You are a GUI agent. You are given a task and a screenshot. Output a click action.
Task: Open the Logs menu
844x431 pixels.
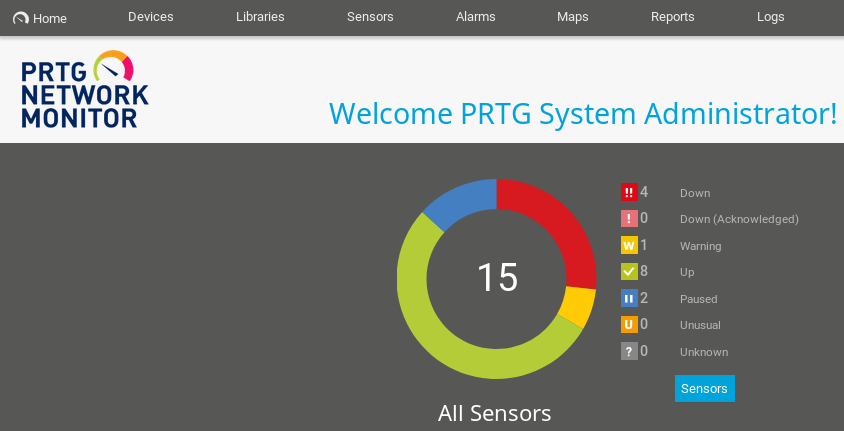point(771,17)
